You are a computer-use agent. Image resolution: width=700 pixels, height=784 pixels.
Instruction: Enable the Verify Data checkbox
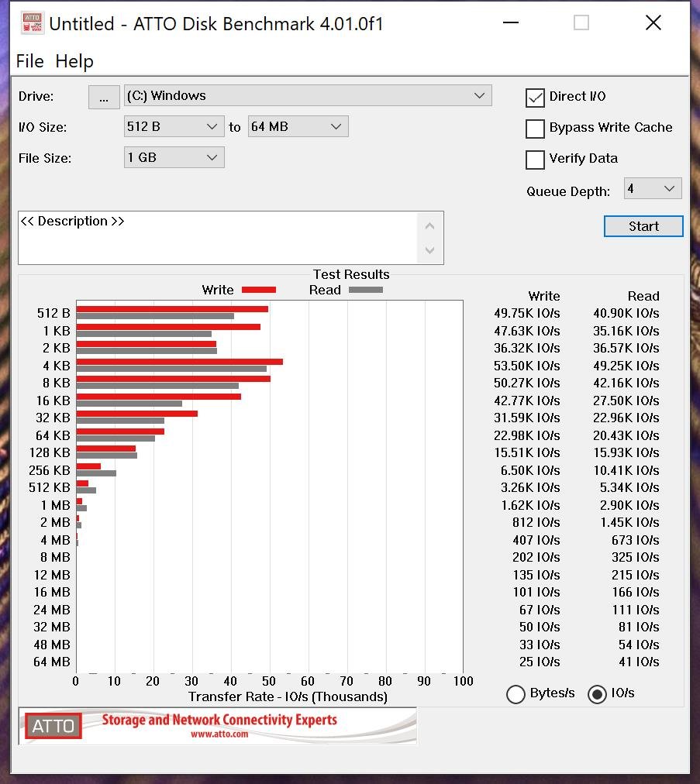click(x=535, y=160)
